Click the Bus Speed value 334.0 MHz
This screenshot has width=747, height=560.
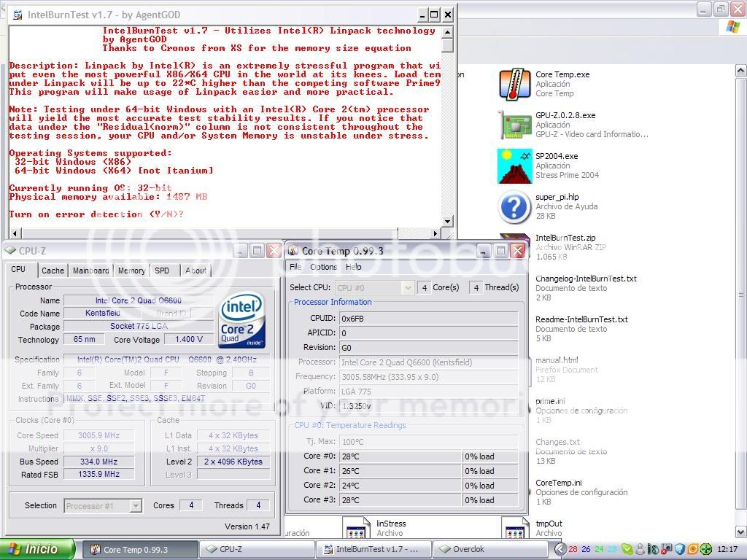tap(99, 462)
